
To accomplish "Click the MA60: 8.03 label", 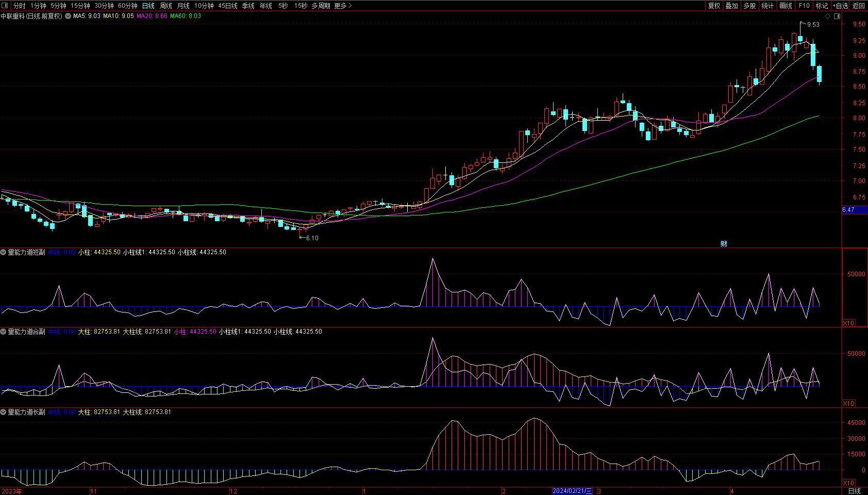I will click(x=186, y=16).
